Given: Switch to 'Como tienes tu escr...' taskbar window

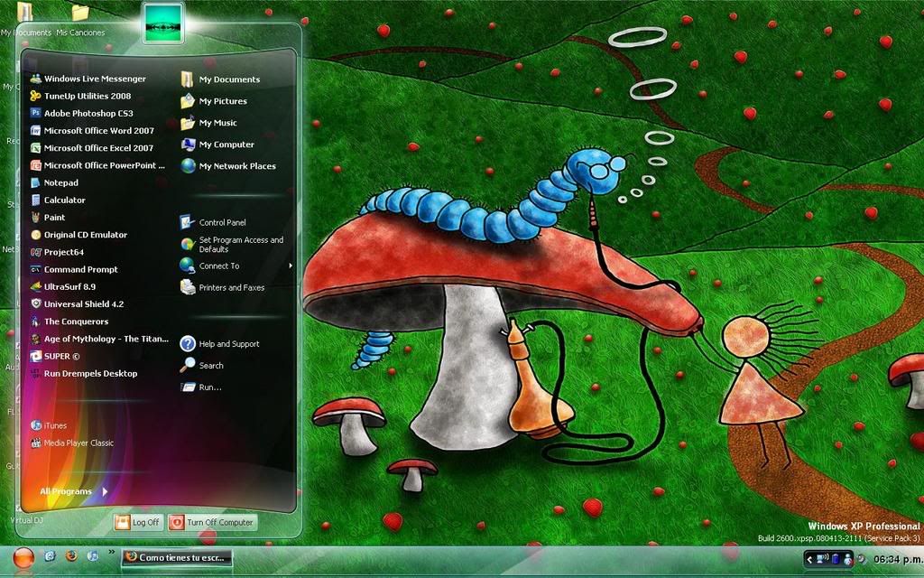Looking at the screenshot, I should point(177,557).
